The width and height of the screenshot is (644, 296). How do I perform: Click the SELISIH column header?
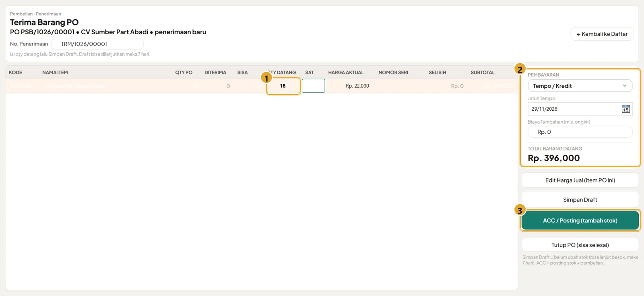(438, 72)
